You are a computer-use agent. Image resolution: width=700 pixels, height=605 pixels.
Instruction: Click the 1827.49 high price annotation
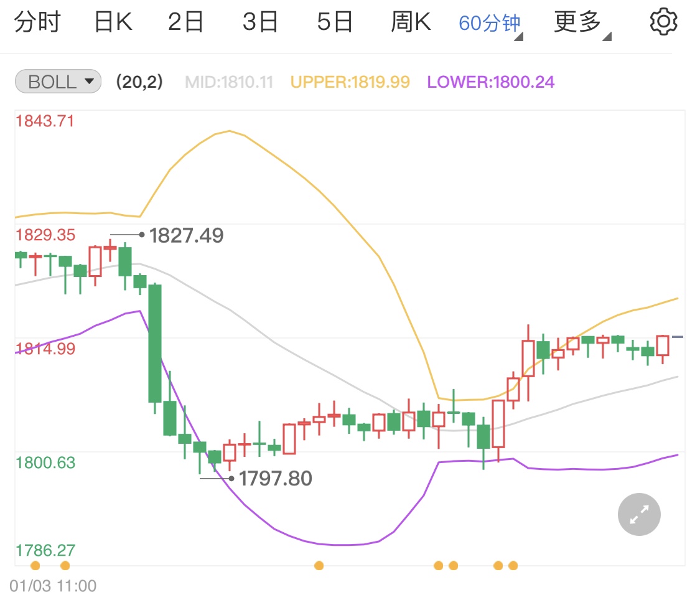pyautogui.click(x=186, y=235)
